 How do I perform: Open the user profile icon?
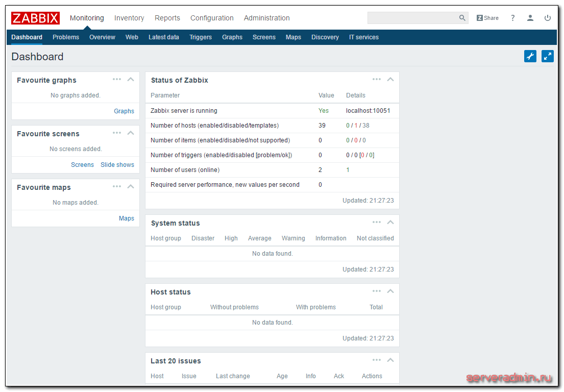coord(530,18)
